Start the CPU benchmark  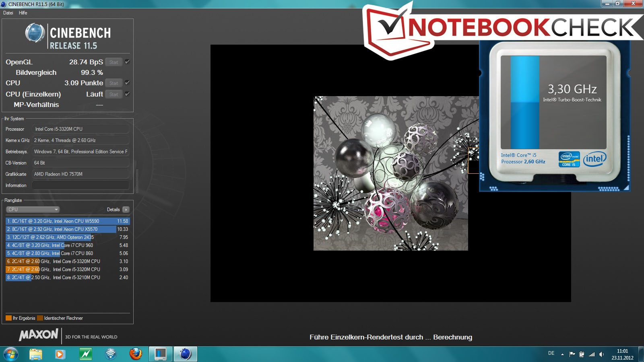click(x=114, y=83)
